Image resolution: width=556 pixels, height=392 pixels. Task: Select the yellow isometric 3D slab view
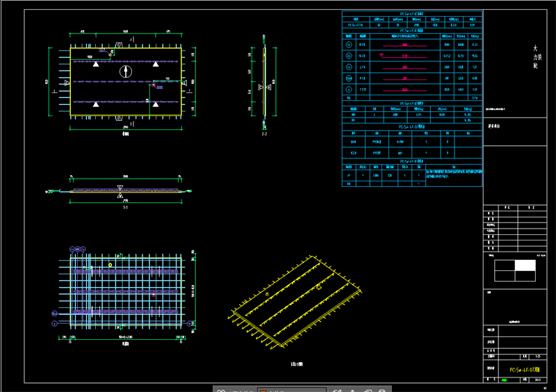click(295, 302)
